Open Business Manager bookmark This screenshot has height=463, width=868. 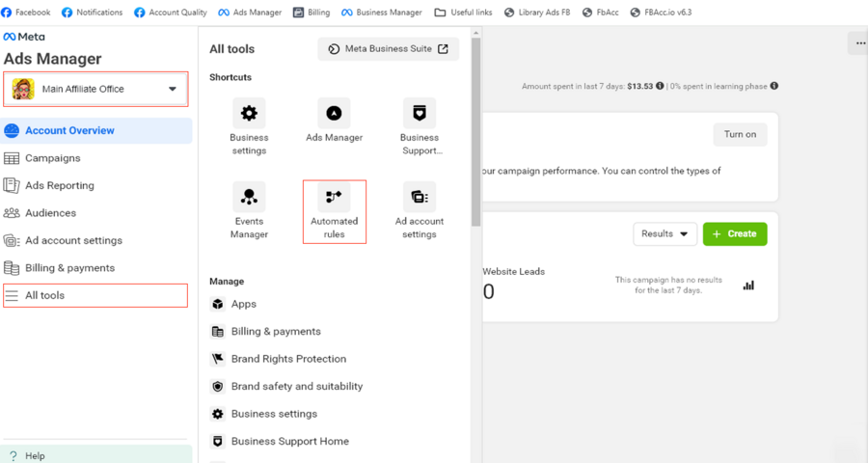[x=381, y=13]
